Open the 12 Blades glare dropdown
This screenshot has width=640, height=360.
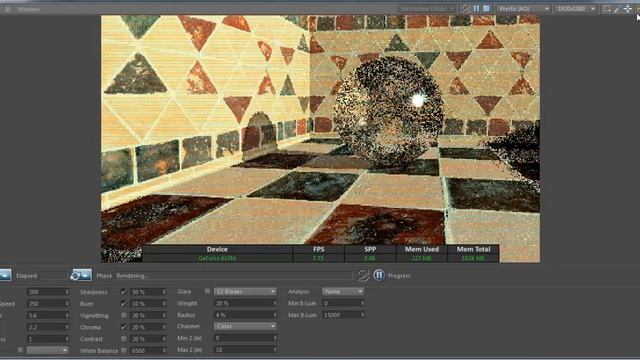coord(245,291)
